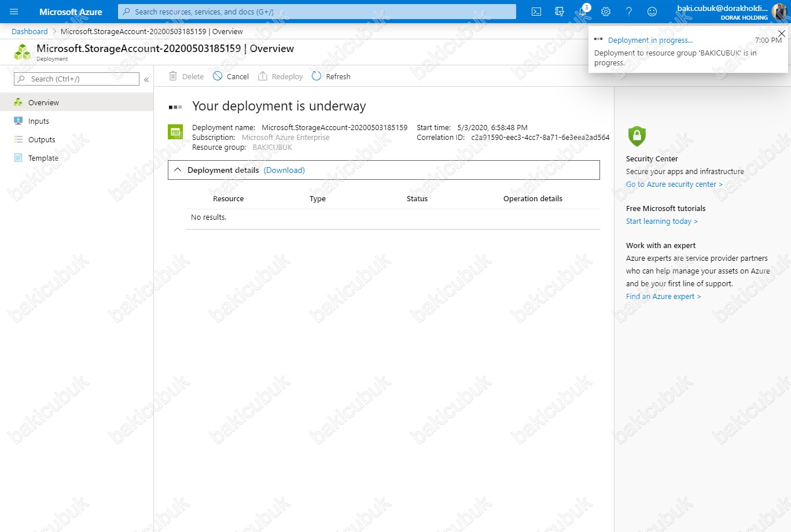Open the notifications bell
Screen dimensions: 791x532
pyautogui.click(x=583, y=12)
